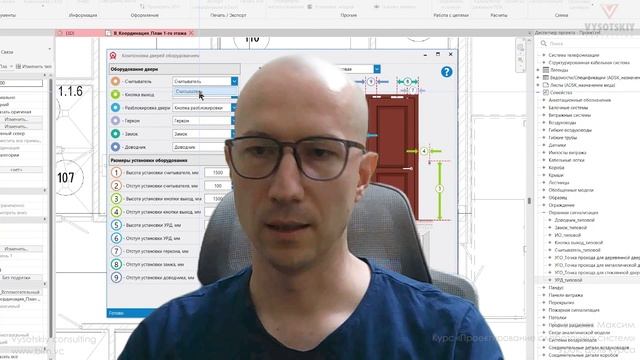640x360 pixels.
Task: Click the blue Разблокировка двери icon
Action: [x=116, y=107]
